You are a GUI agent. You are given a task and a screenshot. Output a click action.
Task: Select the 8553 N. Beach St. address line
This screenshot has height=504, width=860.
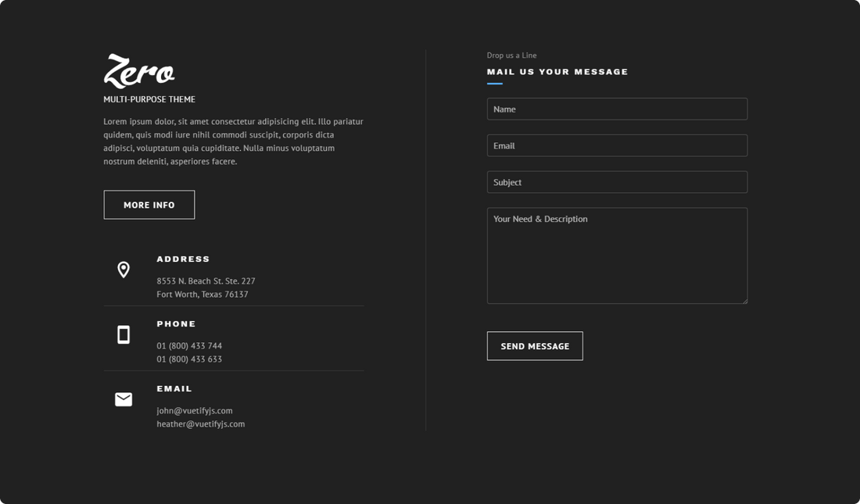tap(206, 281)
